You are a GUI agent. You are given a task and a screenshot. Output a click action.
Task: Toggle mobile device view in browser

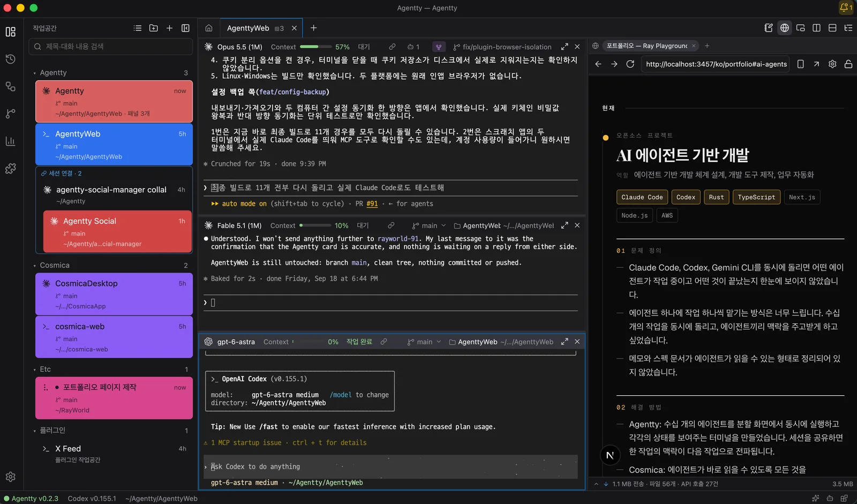point(801,64)
